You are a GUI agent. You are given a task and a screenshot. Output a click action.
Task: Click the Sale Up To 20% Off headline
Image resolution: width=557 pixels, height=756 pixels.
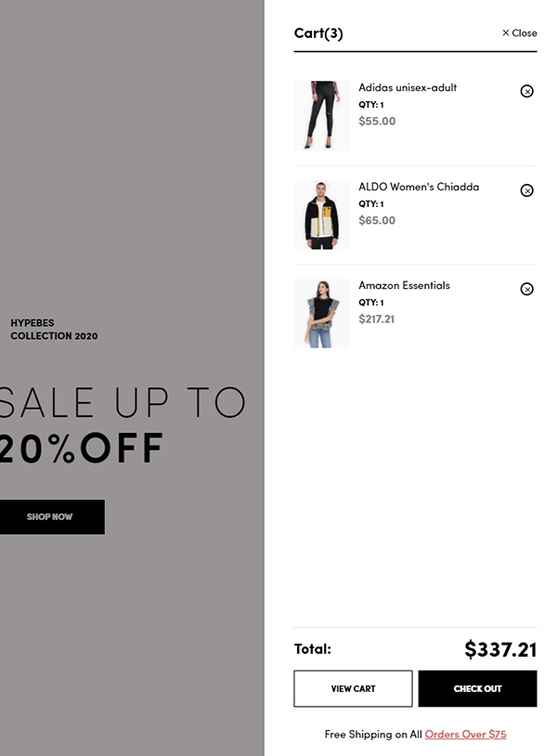(123, 425)
